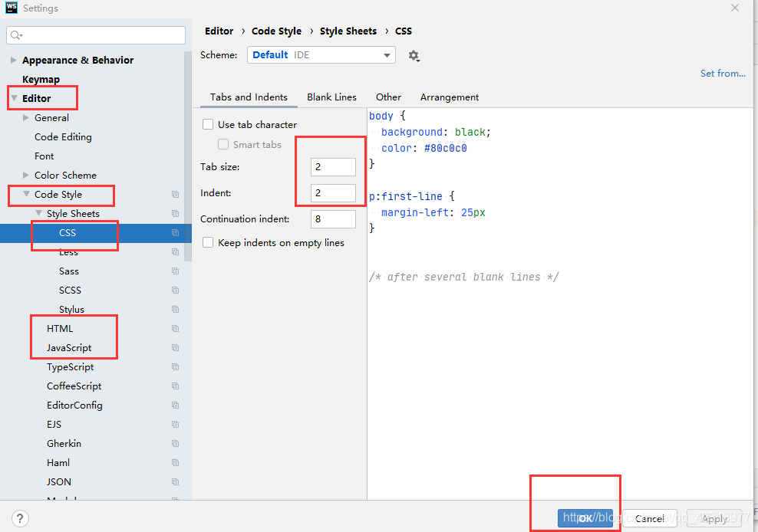Expand the Color Scheme node arrow
Viewport: 758px width, 532px height.
coord(26,175)
